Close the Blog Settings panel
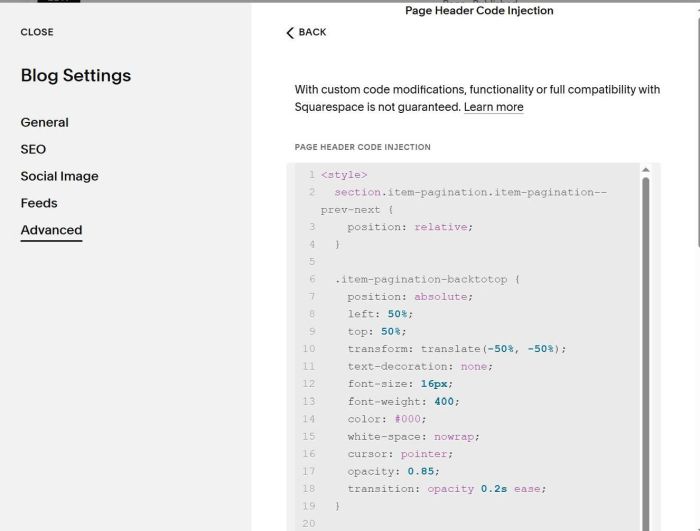 click(37, 32)
